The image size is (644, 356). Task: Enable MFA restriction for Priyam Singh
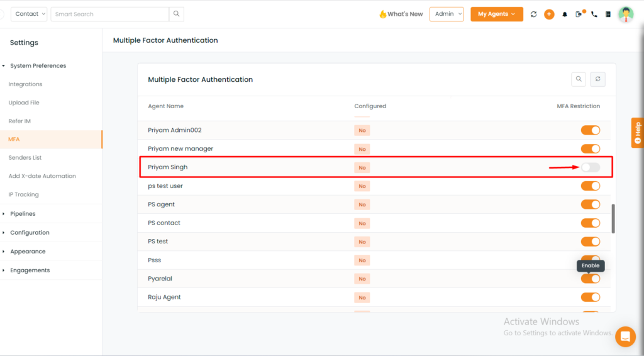coord(590,167)
